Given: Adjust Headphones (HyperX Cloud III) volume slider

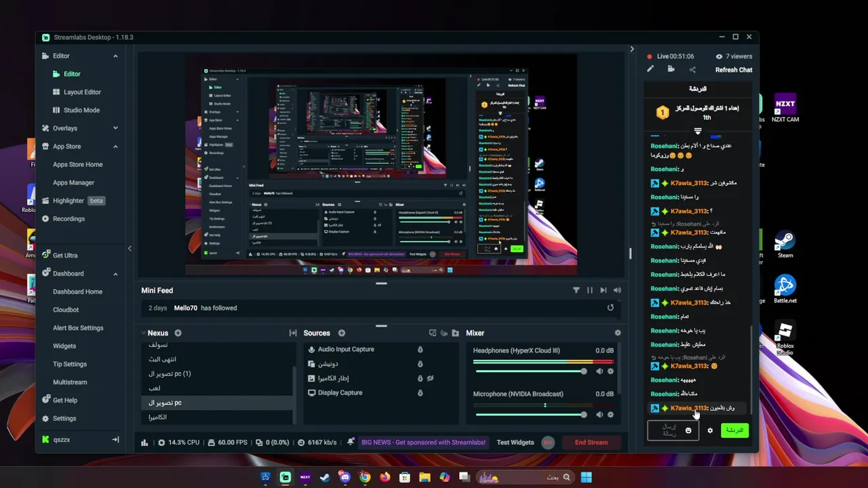Looking at the screenshot, I should (530, 371).
